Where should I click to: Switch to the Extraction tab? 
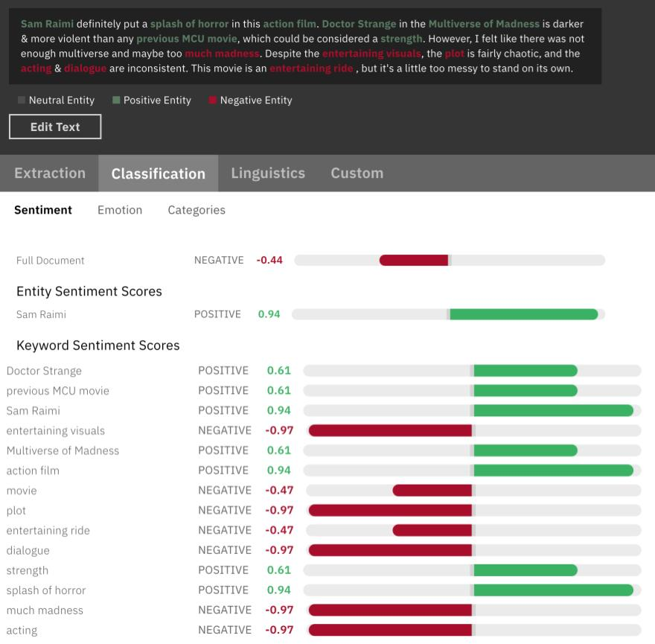tap(50, 173)
